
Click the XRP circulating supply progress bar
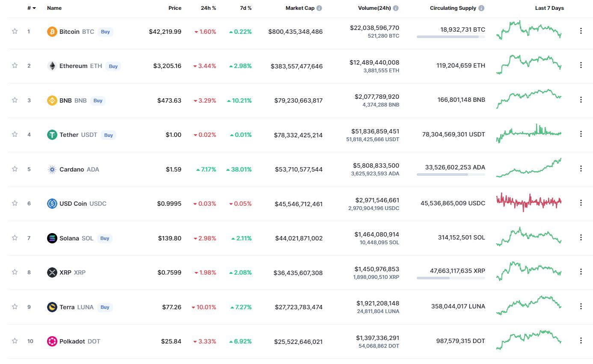451,278
